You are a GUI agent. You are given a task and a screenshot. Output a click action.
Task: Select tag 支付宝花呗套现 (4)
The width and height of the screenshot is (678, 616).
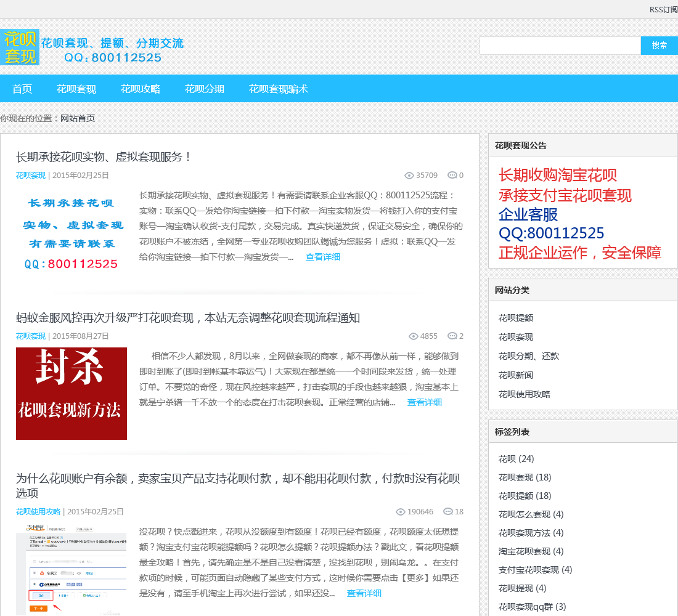(535, 570)
